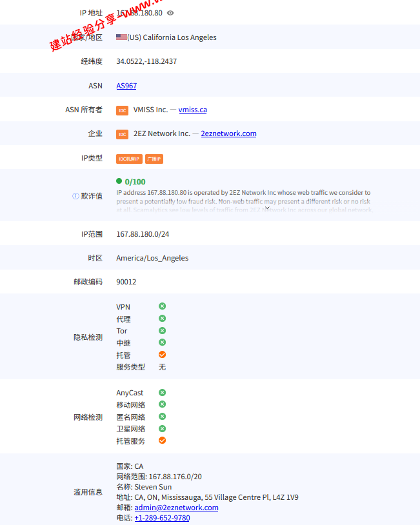This screenshot has height=525, width=420.
Task: Click the 托管服务 orange check icon
Action: pos(162,441)
